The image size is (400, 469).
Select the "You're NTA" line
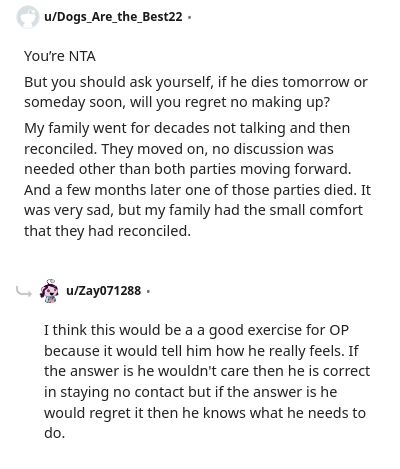pos(60,56)
